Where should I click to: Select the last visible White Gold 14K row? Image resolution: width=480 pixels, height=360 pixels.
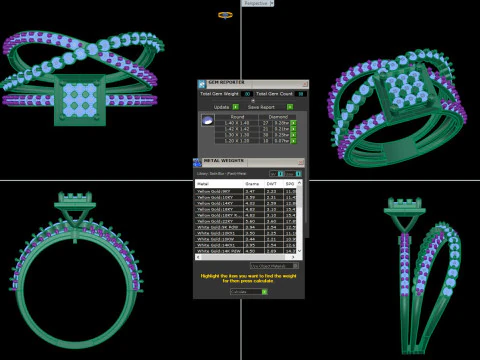(246, 251)
